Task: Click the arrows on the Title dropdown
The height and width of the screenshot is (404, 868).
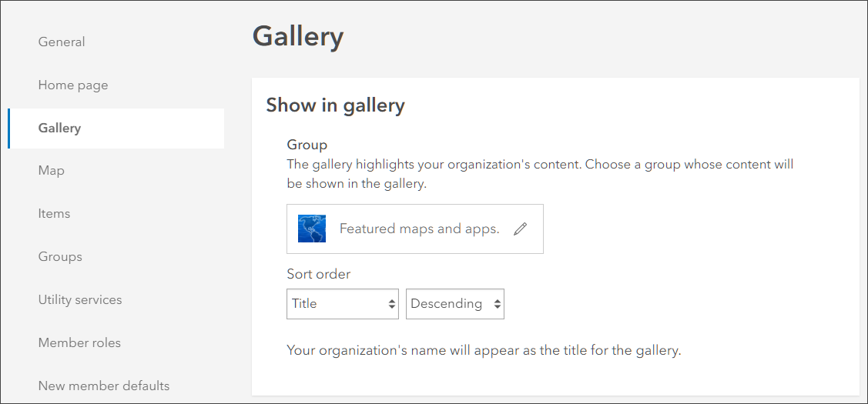Action: point(391,304)
